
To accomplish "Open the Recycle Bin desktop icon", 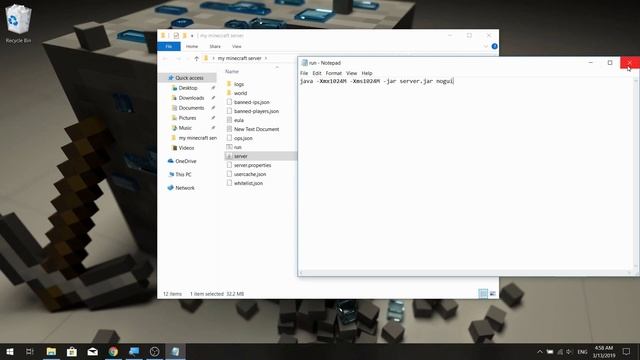I will (x=18, y=23).
